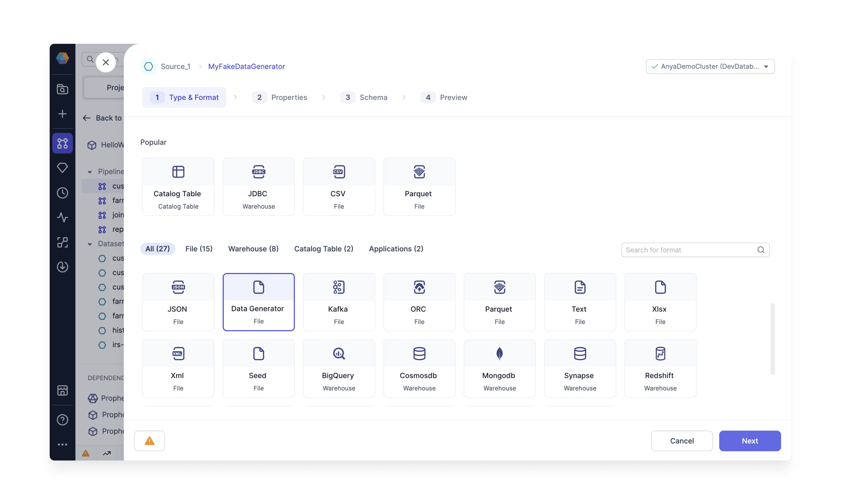841x504 pixels.
Task: Select the 'join' pipeline tree item
Action: tap(111, 215)
